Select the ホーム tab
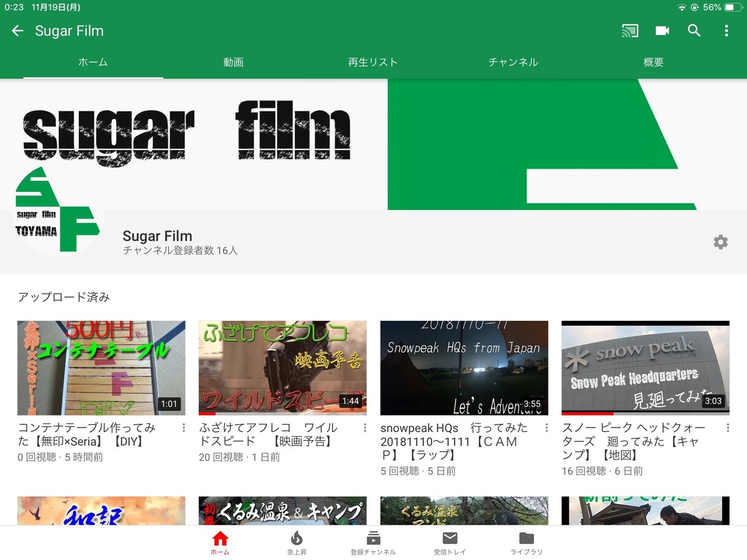 (93, 62)
